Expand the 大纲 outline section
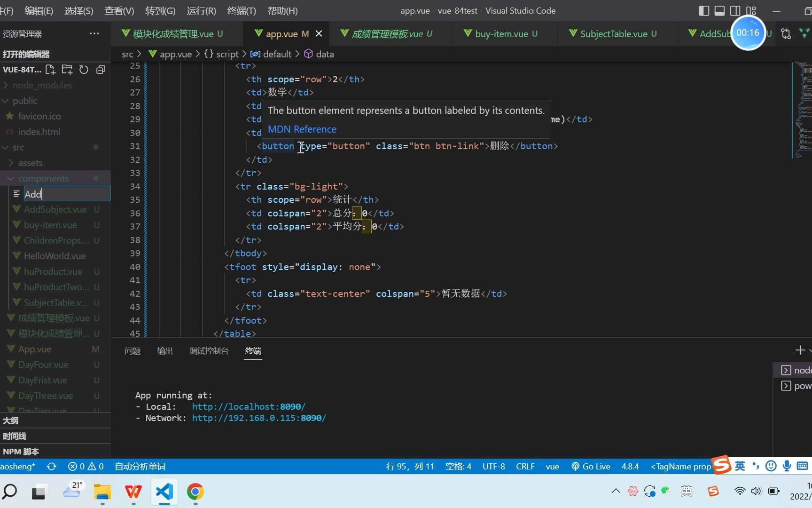 pyautogui.click(x=55, y=421)
